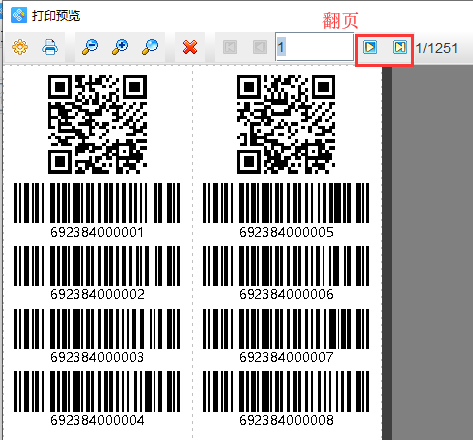Click the barcode above 692384000007
Image resolution: width=473 pixels, height=440 pixels.
pos(286,329)
